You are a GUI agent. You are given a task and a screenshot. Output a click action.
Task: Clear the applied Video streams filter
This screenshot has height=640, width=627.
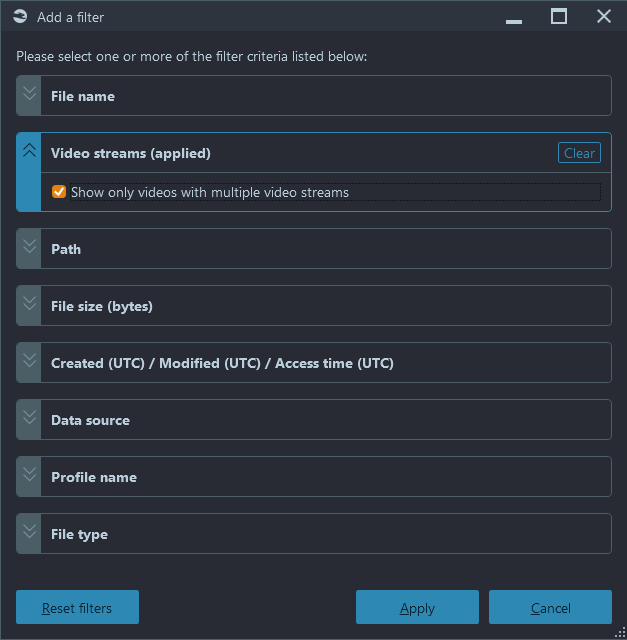click(x=579, y=153)
